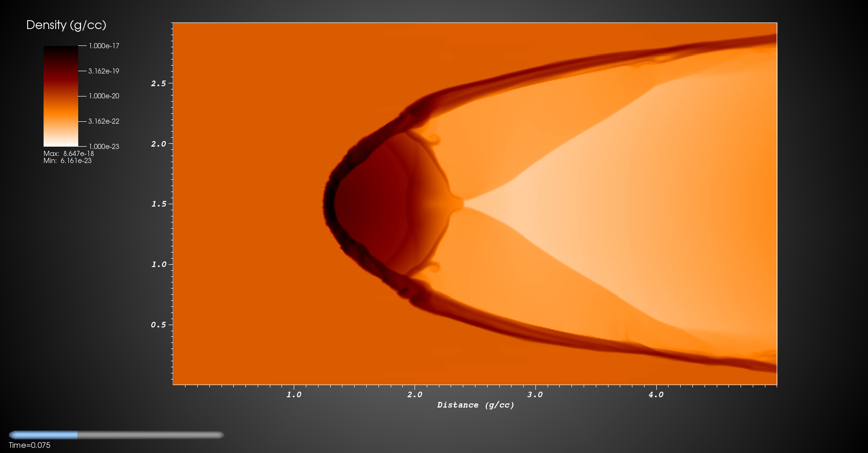Select the 'Density (g/cc)' legend title
Viewport: 868px width, 453px height.
point(66,25)
